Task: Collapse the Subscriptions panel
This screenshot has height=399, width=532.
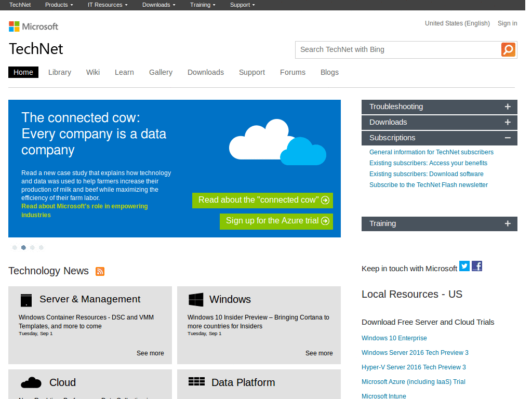Action: (x=440, y=138)
